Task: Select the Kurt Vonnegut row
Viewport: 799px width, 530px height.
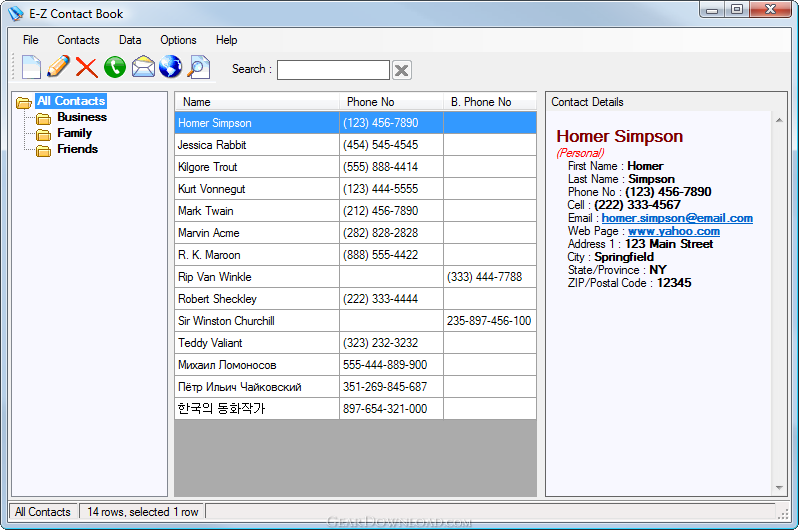Action: 355,189
